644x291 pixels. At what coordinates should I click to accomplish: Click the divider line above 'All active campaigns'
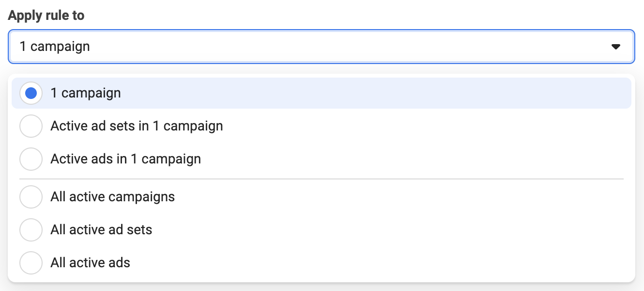[321, 179]
